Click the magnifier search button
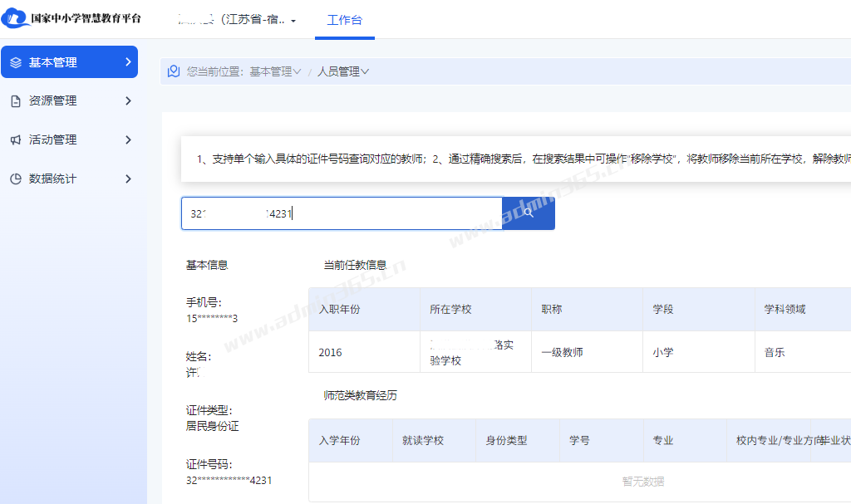The image size is (851, 504). [528, 213]
